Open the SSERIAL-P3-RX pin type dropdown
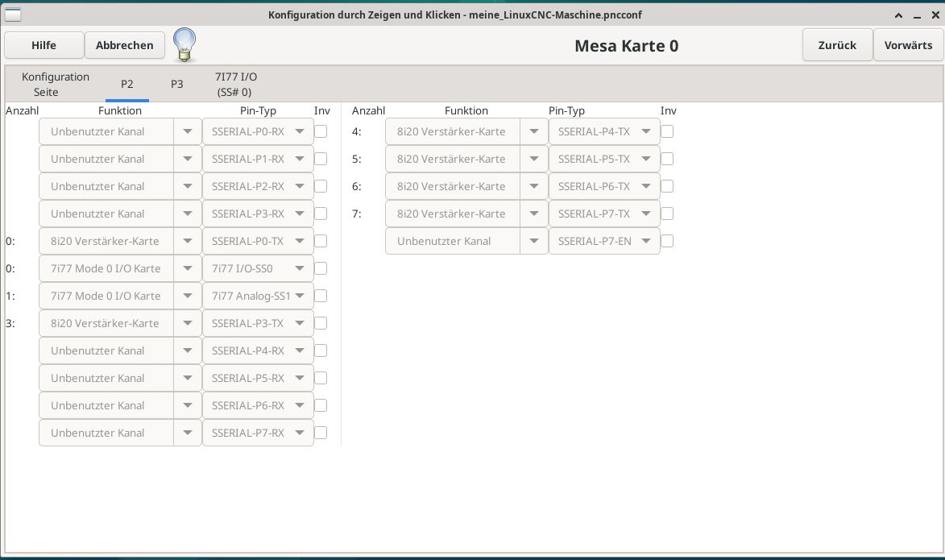945x560 pixels. tap(258, 214)
